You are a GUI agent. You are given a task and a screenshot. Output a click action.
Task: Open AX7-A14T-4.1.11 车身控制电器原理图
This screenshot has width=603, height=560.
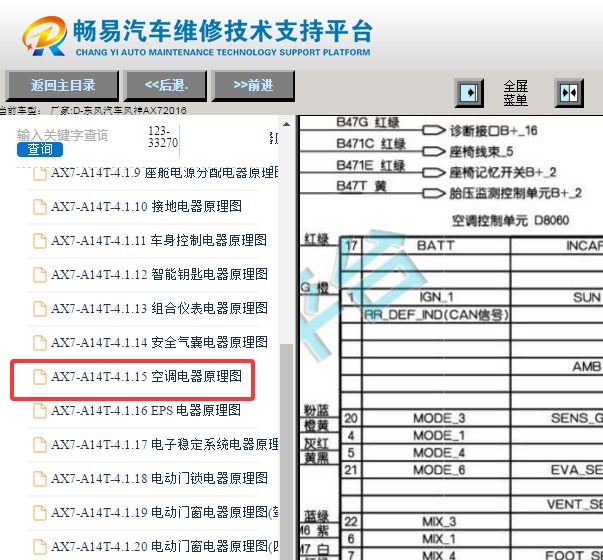(x=159, y=240)
